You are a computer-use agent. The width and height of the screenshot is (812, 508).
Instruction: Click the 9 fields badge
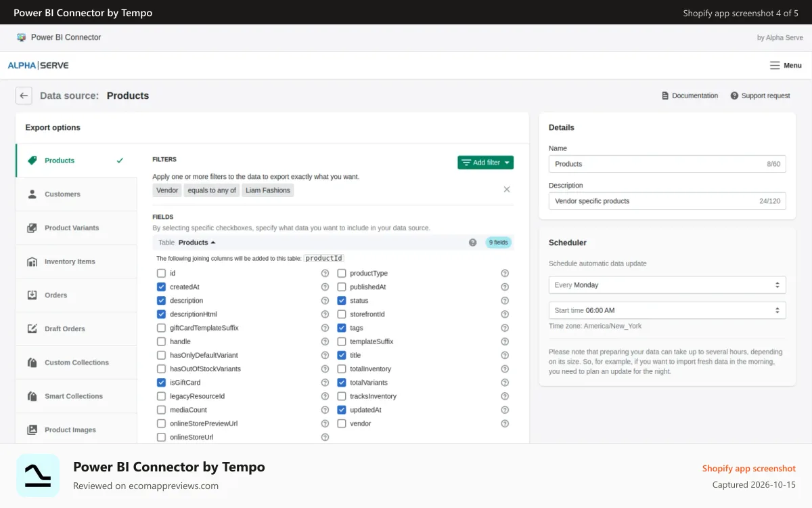click(x=499, y=242)
